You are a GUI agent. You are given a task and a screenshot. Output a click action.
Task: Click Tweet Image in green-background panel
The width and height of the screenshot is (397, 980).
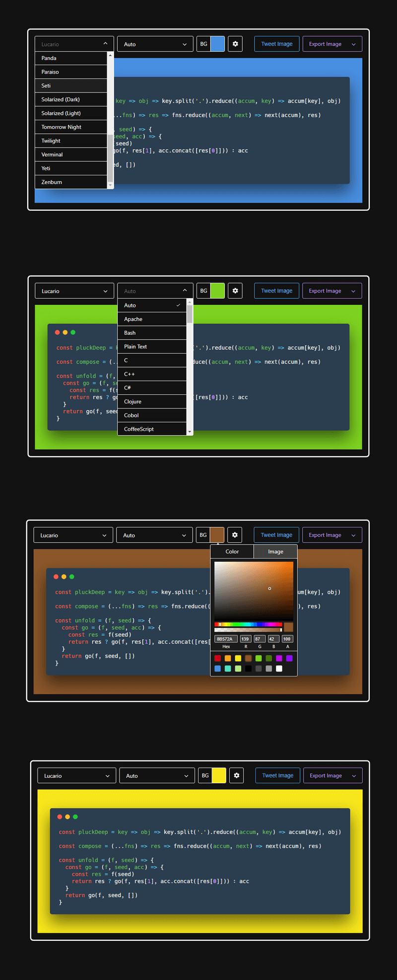277,291
